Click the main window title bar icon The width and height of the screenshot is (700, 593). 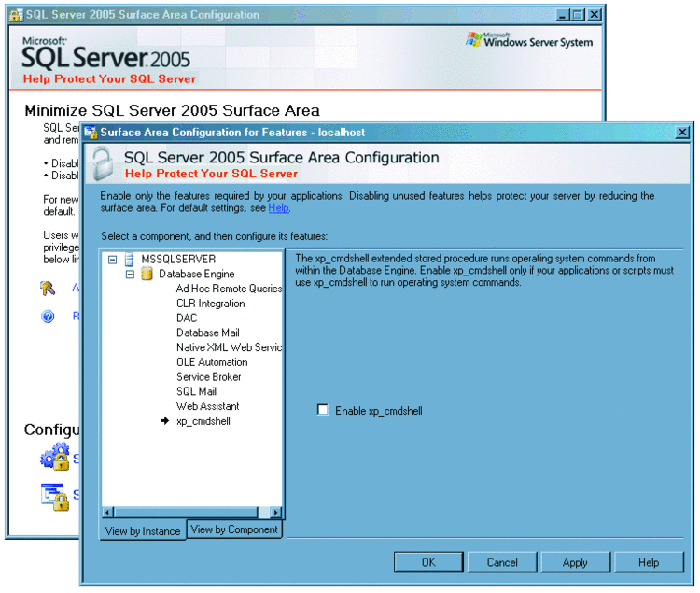point(16,15)
